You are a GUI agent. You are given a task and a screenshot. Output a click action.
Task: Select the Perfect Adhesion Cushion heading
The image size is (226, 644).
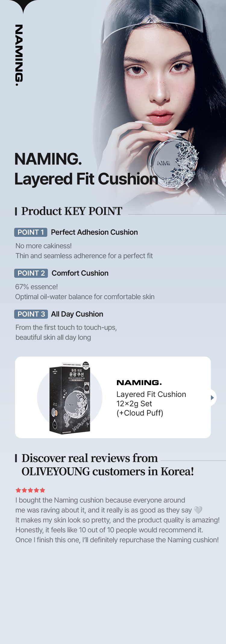pos(94,232)
